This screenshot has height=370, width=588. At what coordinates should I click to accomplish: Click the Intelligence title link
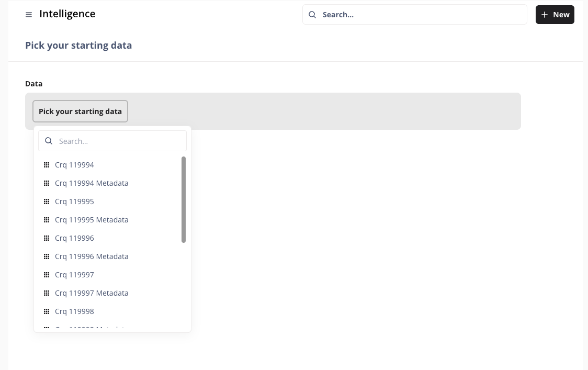(x=67, y=14)
